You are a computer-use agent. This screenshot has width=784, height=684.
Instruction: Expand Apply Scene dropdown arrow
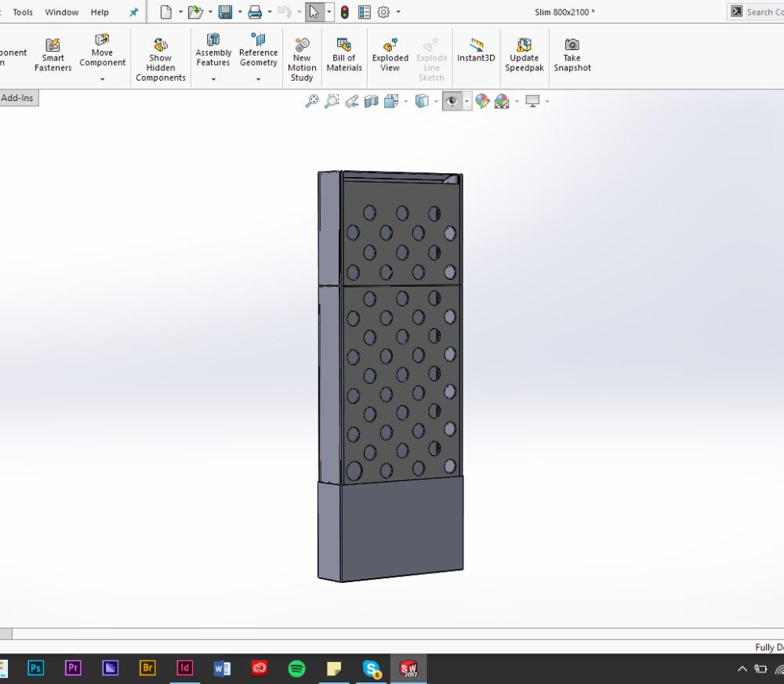pyautogui.click(x=517, y=101)
